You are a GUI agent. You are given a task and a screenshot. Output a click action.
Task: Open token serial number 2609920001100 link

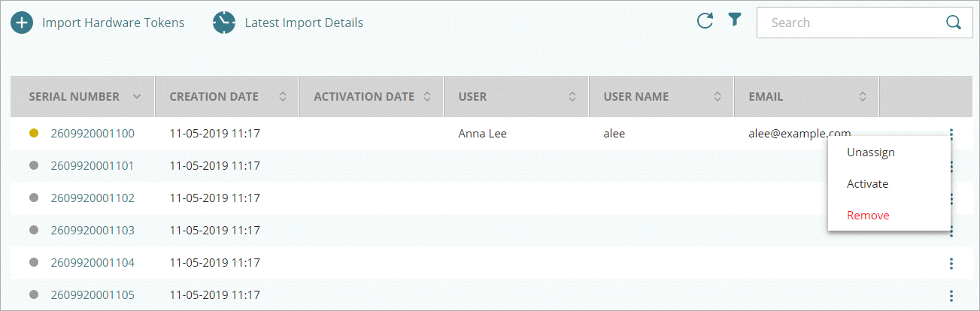coord(93,134)
